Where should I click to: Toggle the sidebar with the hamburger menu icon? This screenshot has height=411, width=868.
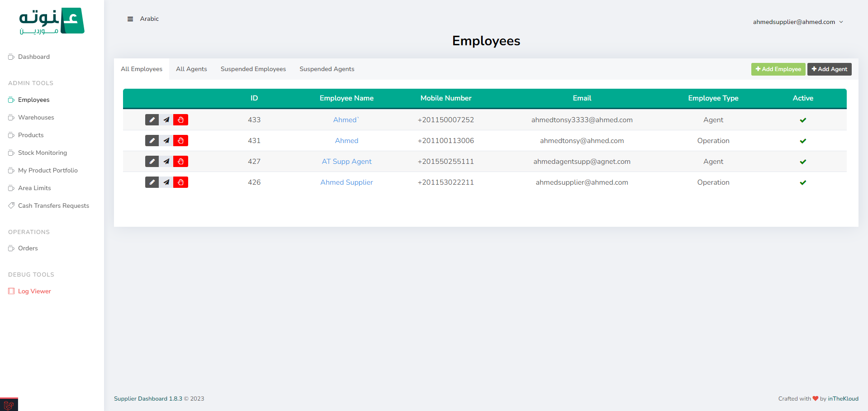tap(130, 19)
